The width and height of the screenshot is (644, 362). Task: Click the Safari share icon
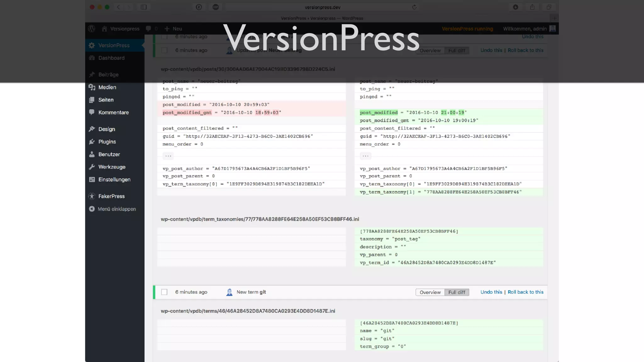pos(532,7)
